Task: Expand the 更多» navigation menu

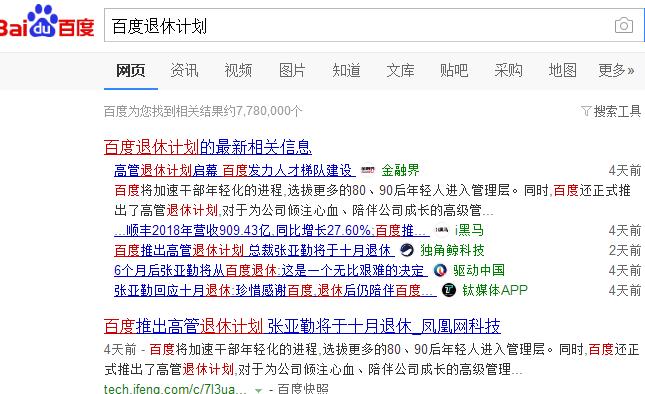Action: tap(616, 70)
